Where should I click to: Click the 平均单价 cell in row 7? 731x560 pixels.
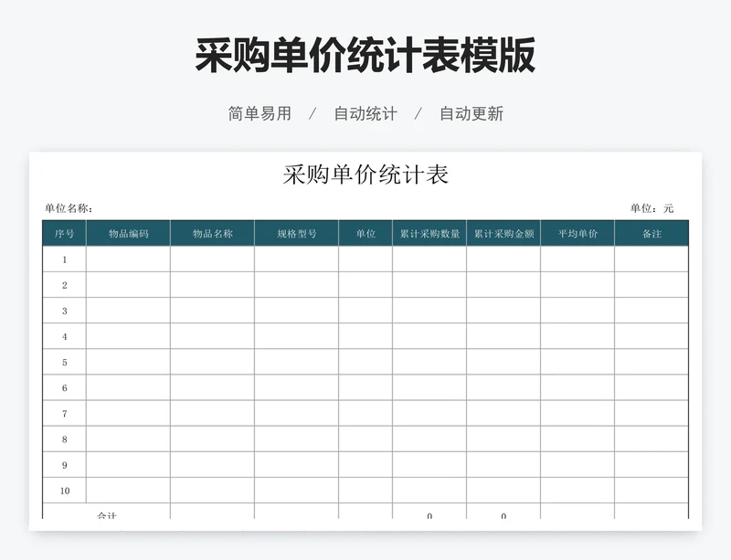pos(577,413)
